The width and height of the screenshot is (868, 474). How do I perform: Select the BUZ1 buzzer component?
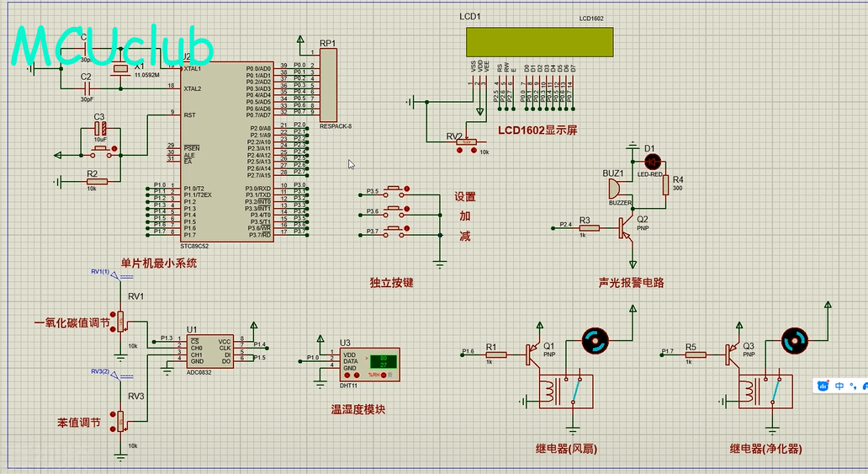click(x=616, y=189)
